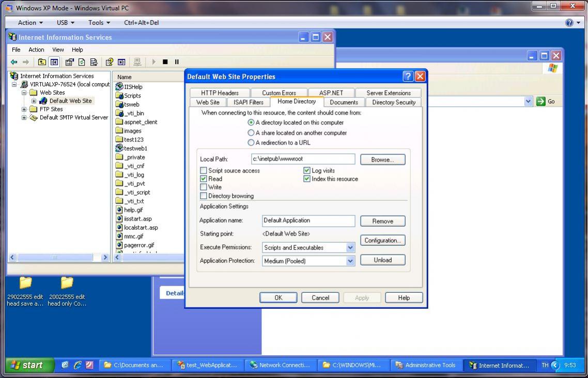Open the Configuration... button

(382, 240)
